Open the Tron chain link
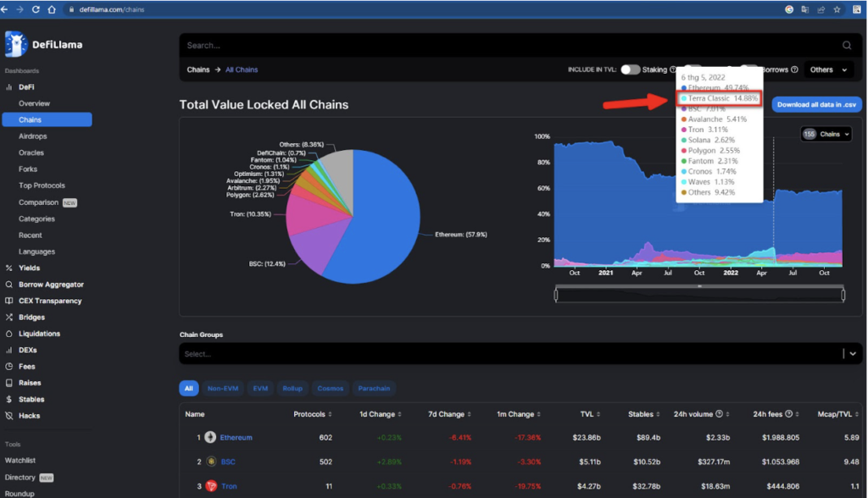 pyautogui.click(x=229, y=486)
